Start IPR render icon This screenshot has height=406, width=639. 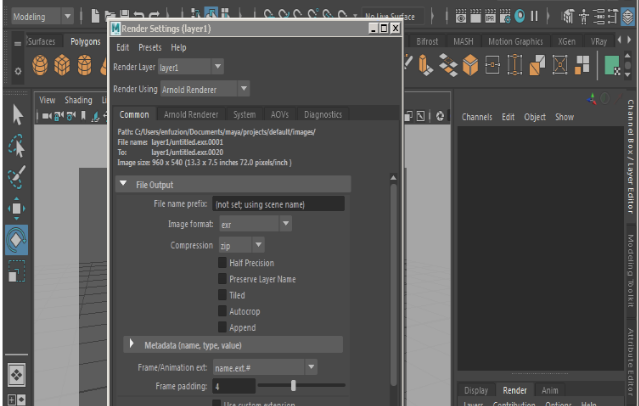click(490, 16)
